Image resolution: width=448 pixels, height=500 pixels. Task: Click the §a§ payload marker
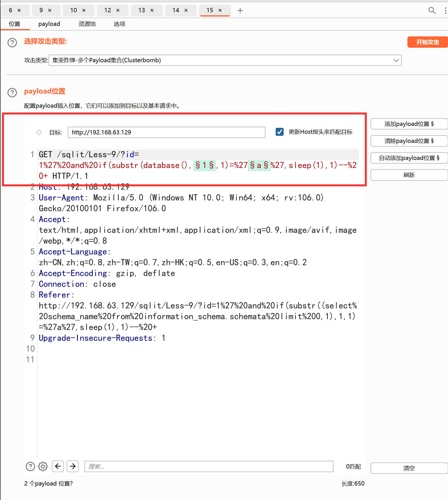[x=259, y=165]
